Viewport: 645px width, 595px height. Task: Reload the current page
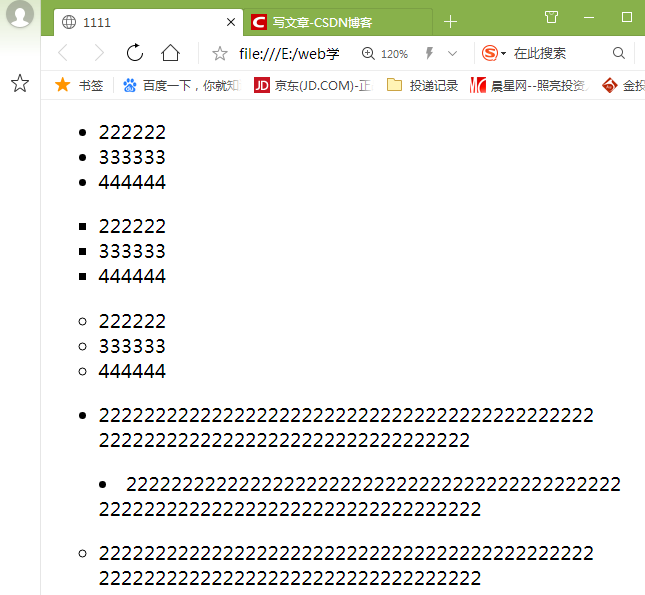click(135, 53)
